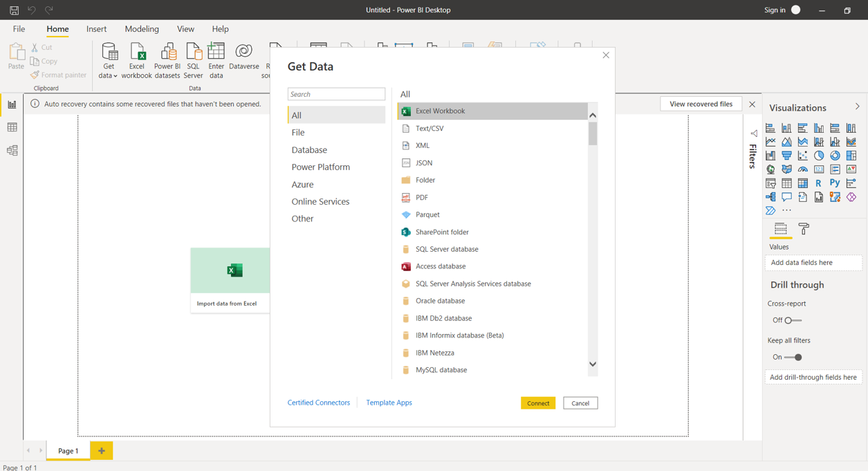This screenshot has height=471, width=868.
Task: Choose Enter data in the ribbon
Action: (x=216, y=61)
